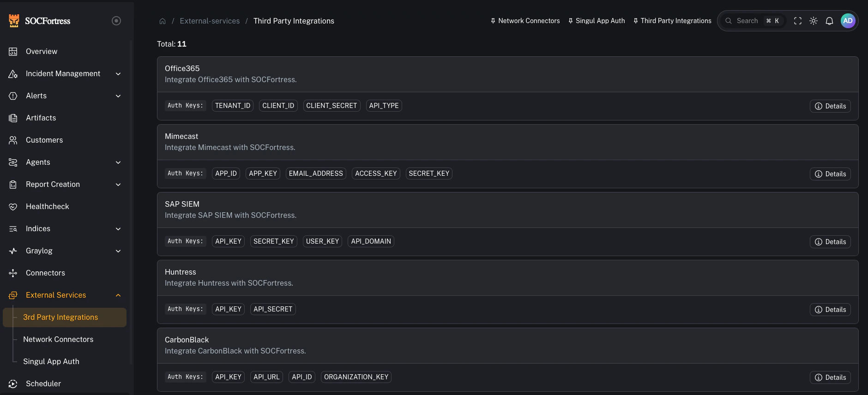
Task: Click the TENANT_ID auth key tag
Action: tap(233, 106)
